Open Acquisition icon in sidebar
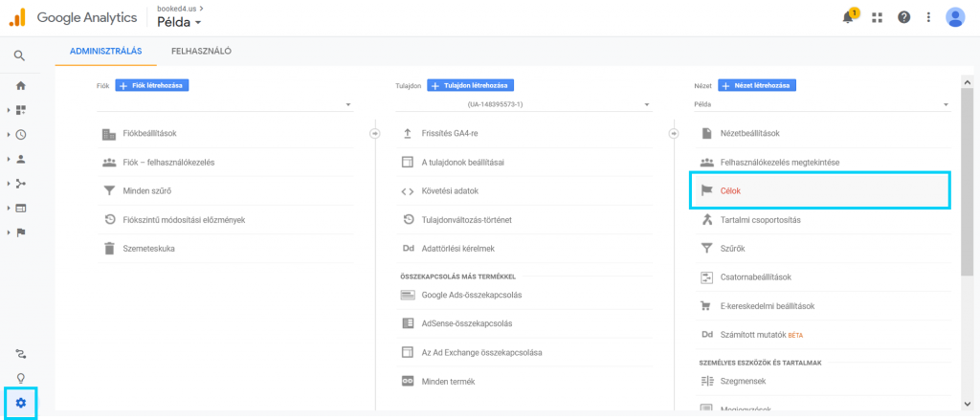Viewport: 980px width, 420px height. (x=21, y=183)
